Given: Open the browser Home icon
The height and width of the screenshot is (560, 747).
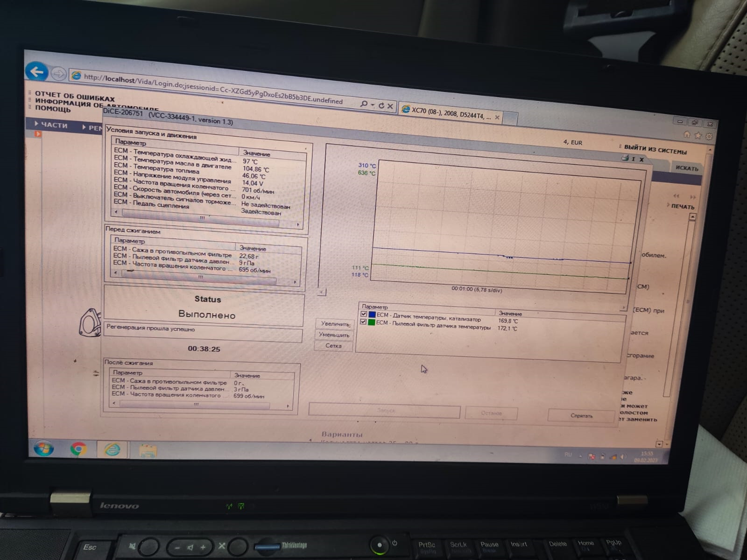Looking at the screenshot, I should [x=686, y=134].
